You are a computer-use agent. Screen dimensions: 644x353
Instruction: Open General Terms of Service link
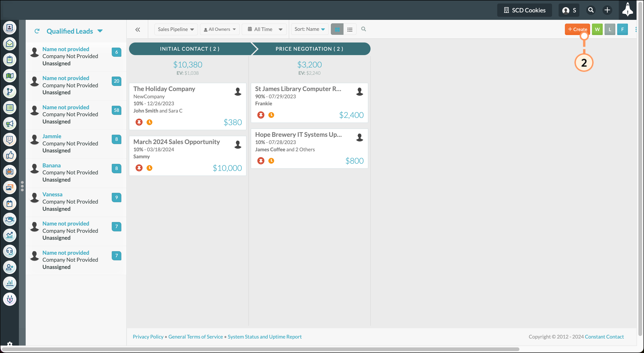196,336
